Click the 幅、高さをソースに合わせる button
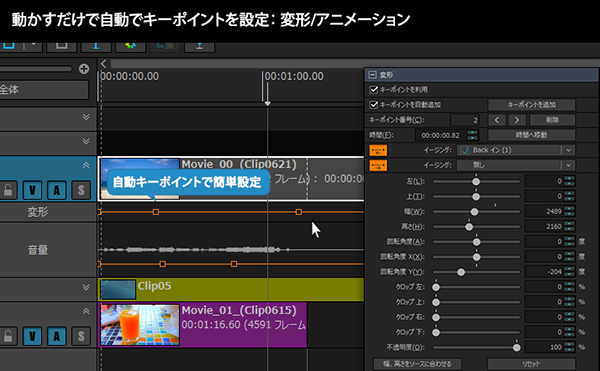This screenshot has height=371, width=600. tap(417, 364)
